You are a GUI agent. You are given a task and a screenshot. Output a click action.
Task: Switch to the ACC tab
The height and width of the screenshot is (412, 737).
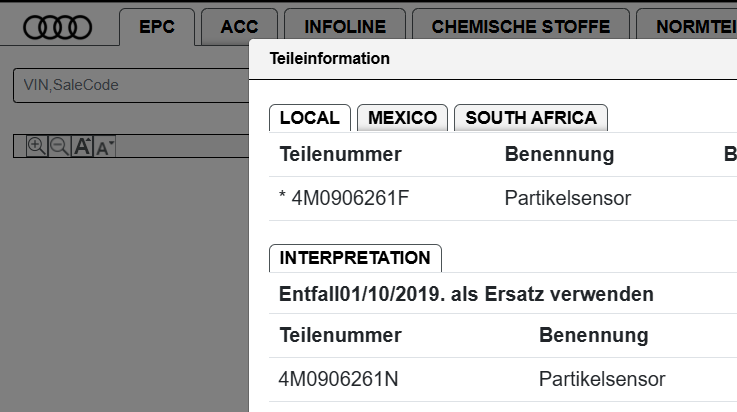coord(239,28)
